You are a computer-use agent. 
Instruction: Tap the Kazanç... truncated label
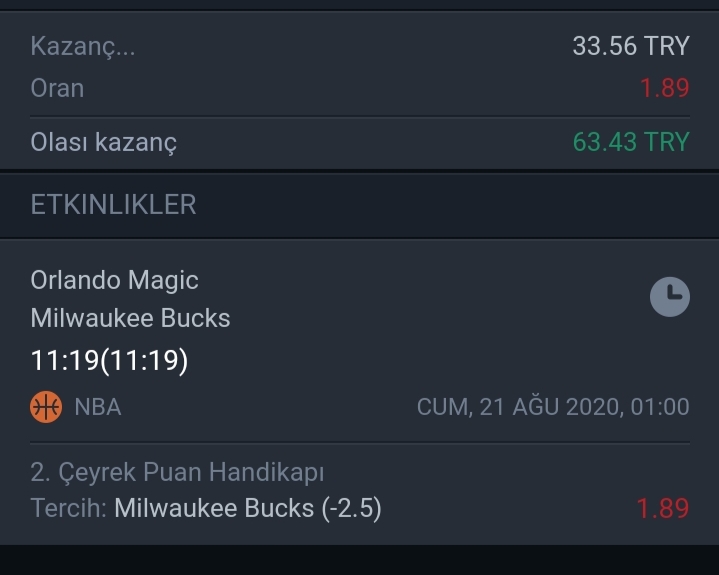[83, 46]
